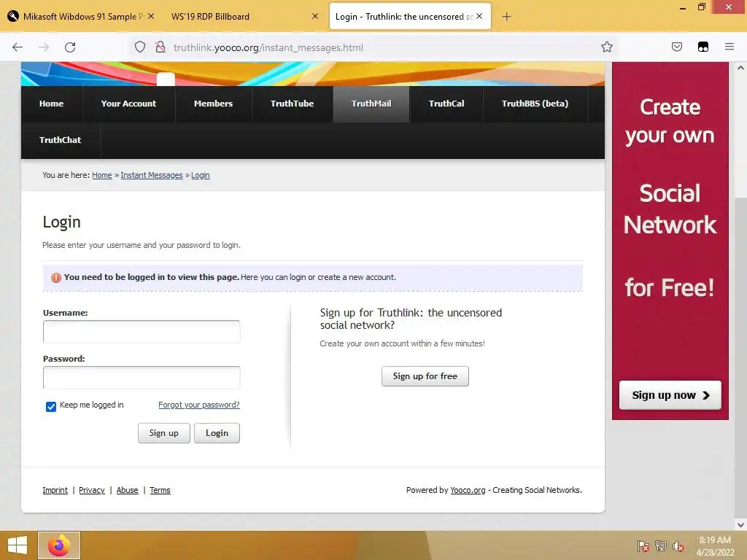
Task: Click the address bar URL
Action: [x=268, y=47]
